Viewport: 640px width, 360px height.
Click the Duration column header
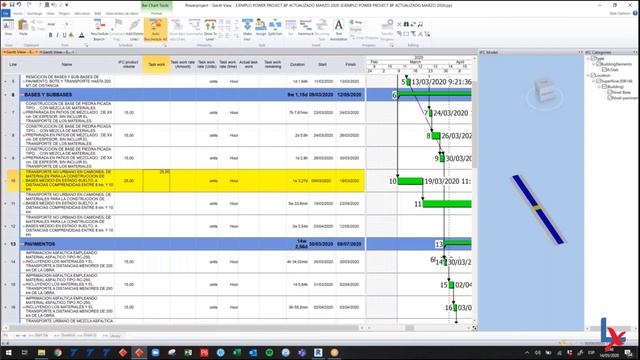[x=298, y=64]
